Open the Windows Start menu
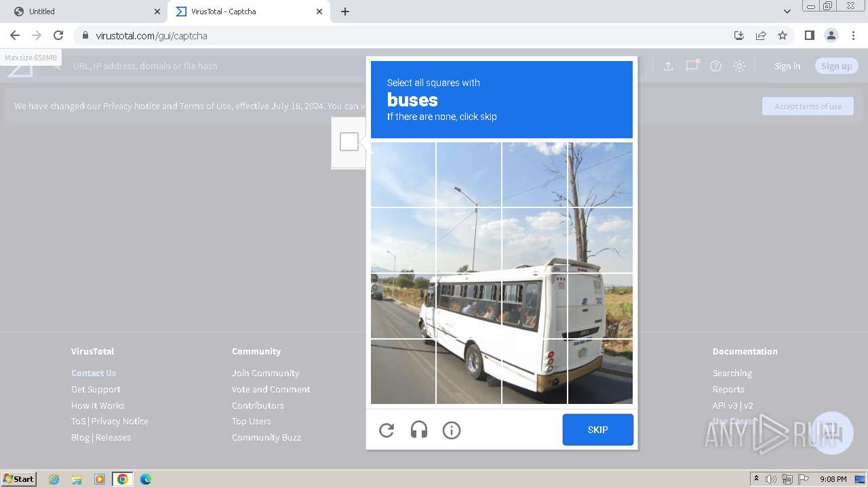The height and width of the screenshot is (488, 868). [x=19, y=479]
